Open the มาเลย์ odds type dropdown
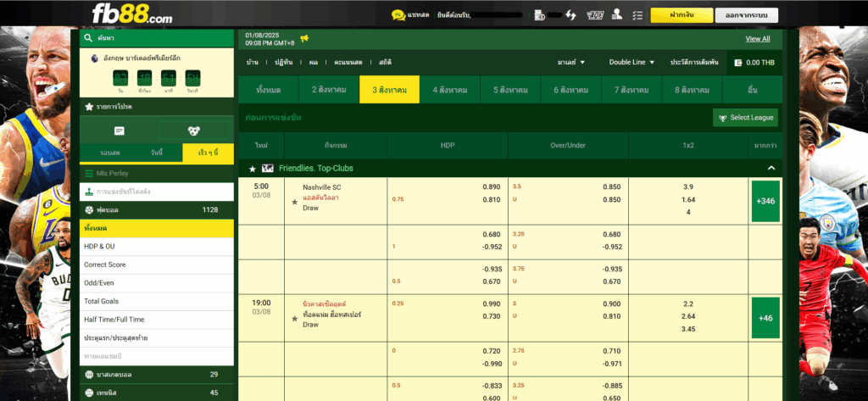Viewport: 868px width, 401px height. pos(571,63)
